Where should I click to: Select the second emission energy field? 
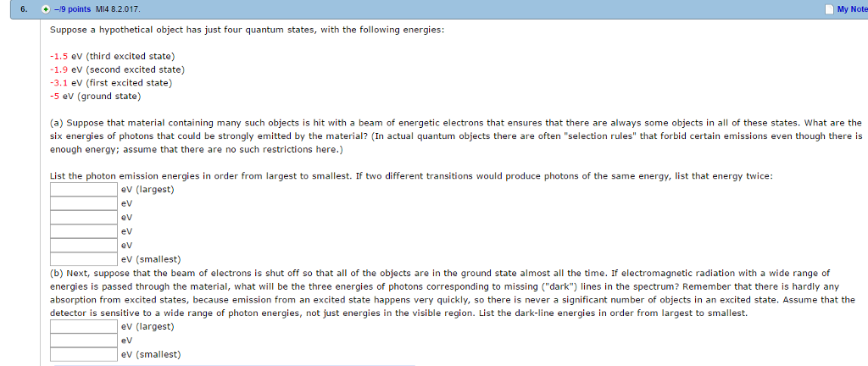pos(84,203)
